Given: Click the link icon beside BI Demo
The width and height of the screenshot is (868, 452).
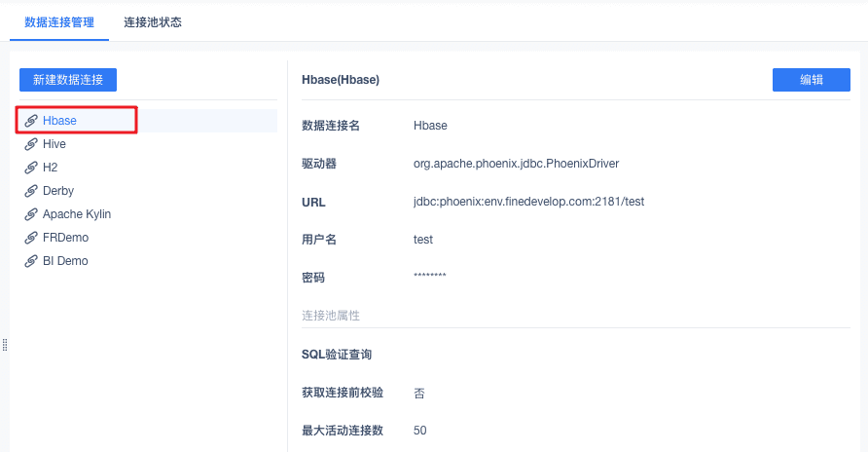Looking at the screenshot, I should pyautogui.click(x=32, y=261).
